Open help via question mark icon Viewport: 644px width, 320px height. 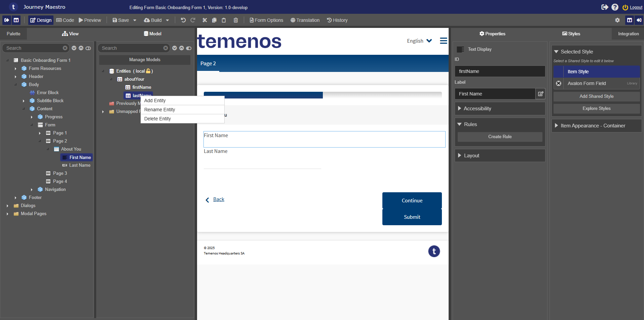pyautogui.click(x=615, y=7)
